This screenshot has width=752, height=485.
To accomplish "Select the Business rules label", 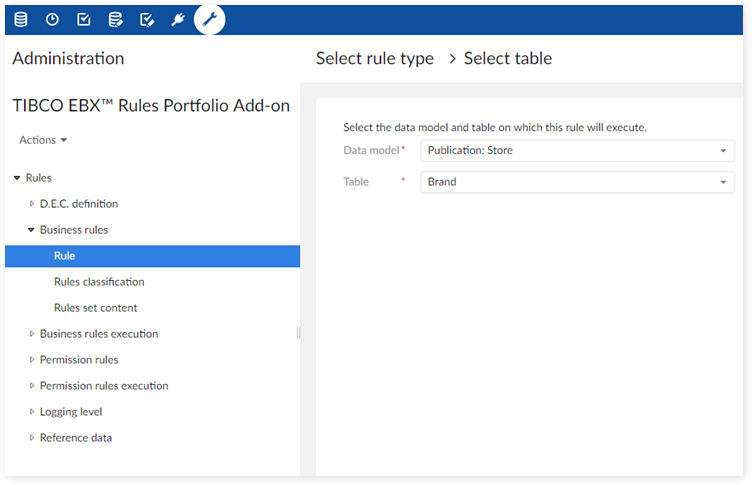I will click(x=74, y=230).
